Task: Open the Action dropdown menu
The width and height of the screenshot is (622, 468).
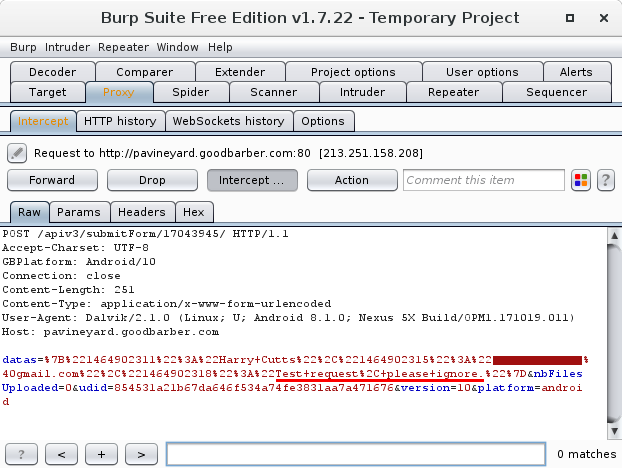Action: coord(352,180)
